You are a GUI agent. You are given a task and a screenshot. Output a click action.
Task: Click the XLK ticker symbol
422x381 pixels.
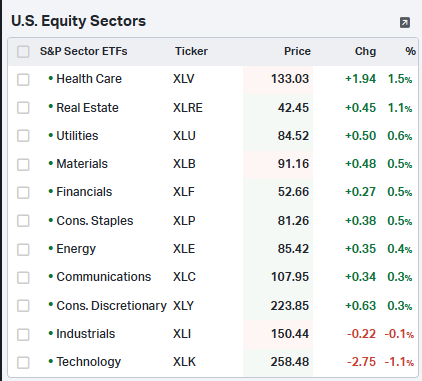[x=184, y=362]
